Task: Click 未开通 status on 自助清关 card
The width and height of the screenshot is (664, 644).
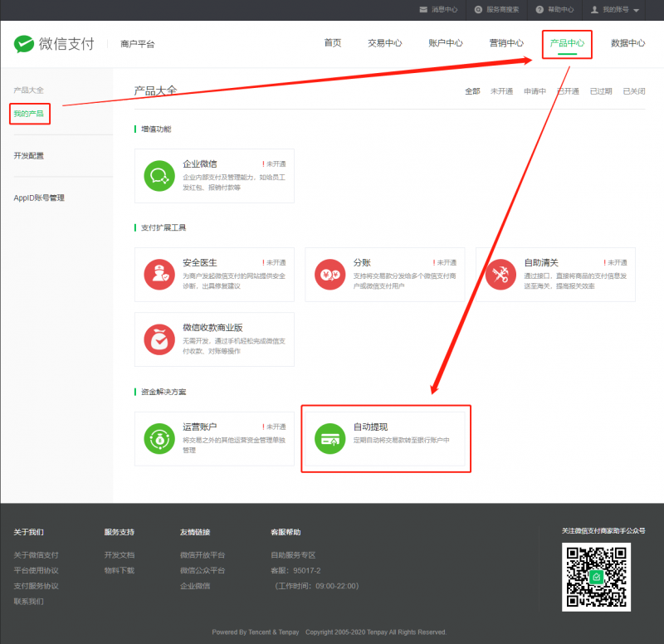Action: click(x=615, y=262)
